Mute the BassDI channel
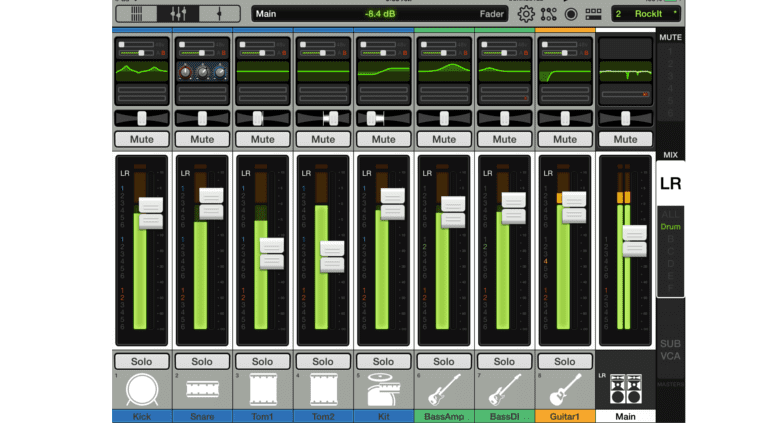Image resolution: width=770 pixels, height=425 pixels. coord(504,139)
